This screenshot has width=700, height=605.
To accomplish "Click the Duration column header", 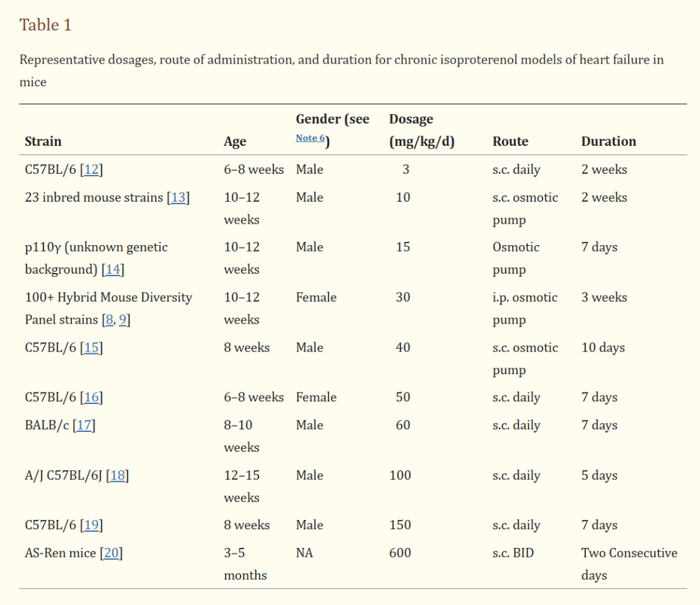I will point(608,141).
